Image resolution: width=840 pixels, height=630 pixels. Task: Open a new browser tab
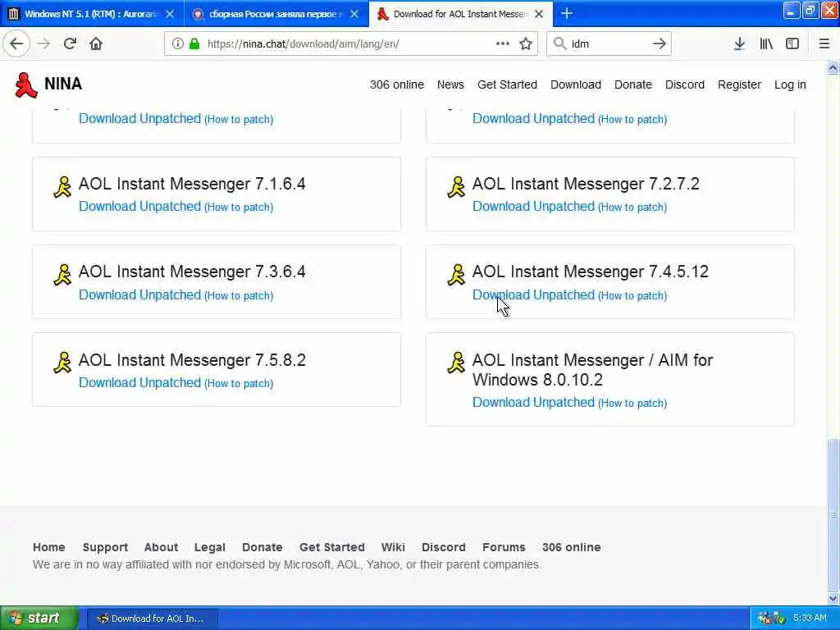(x=566, y=13)
